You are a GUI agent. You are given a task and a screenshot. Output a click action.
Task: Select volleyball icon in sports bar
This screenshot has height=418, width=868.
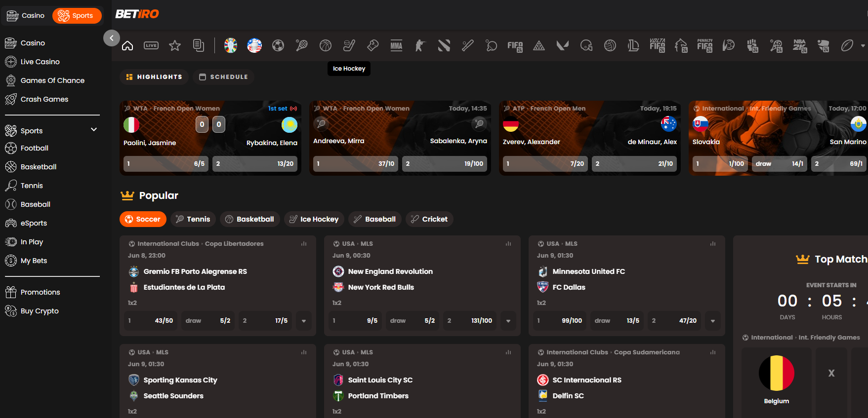pos(610,46)
